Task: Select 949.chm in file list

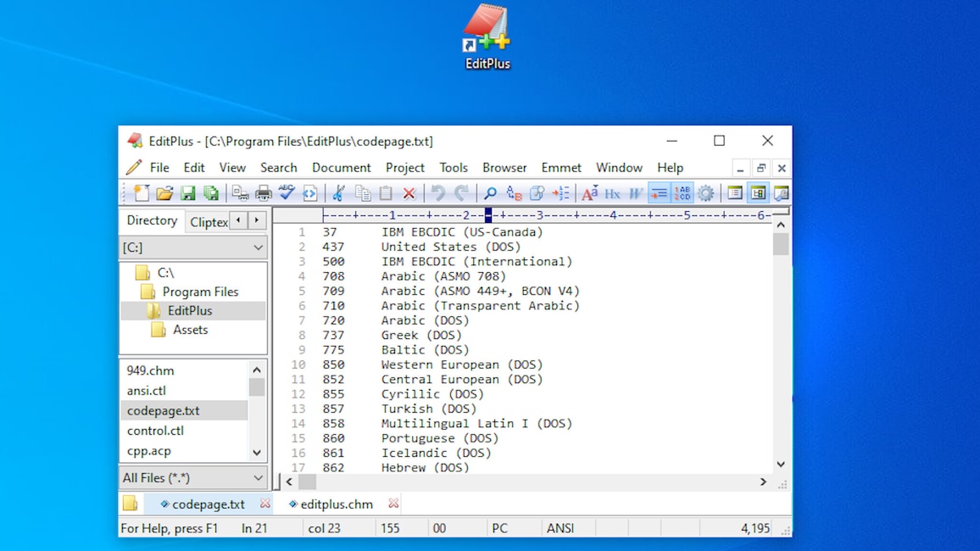Action: coord(150,370)
